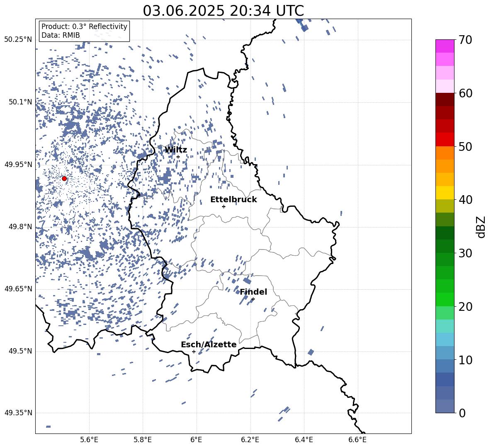This screenshot has width=491, height=448.
Task: Click the dark maroon colorbar segment below 60
Action: click(x=445, y=99)
